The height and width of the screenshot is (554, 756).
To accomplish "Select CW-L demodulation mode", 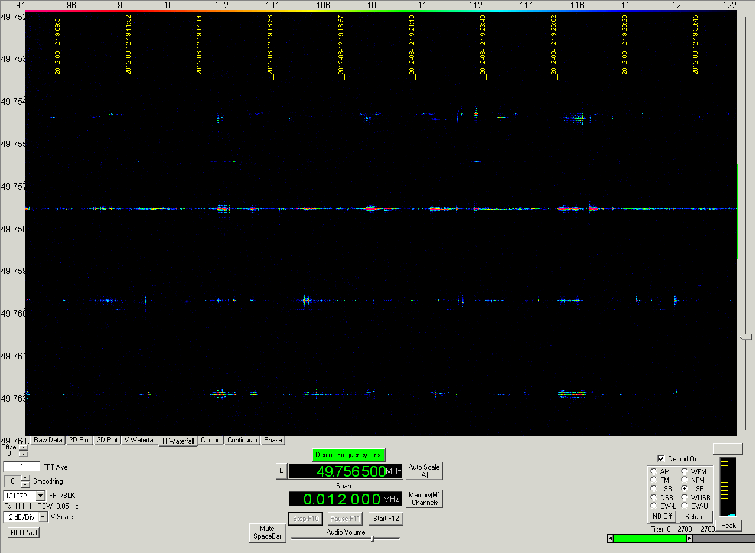I will (x=654, y=506).
